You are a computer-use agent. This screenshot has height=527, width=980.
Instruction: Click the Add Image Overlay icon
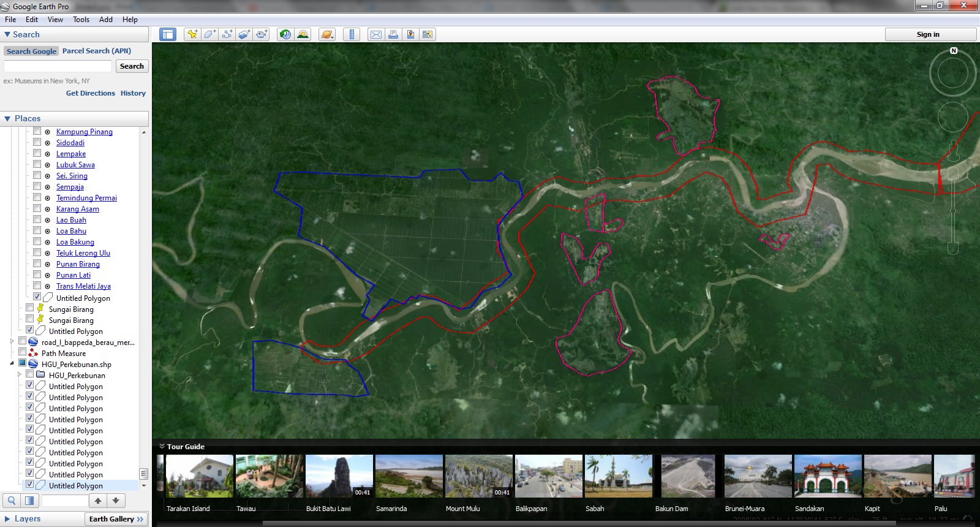point(244,34)
